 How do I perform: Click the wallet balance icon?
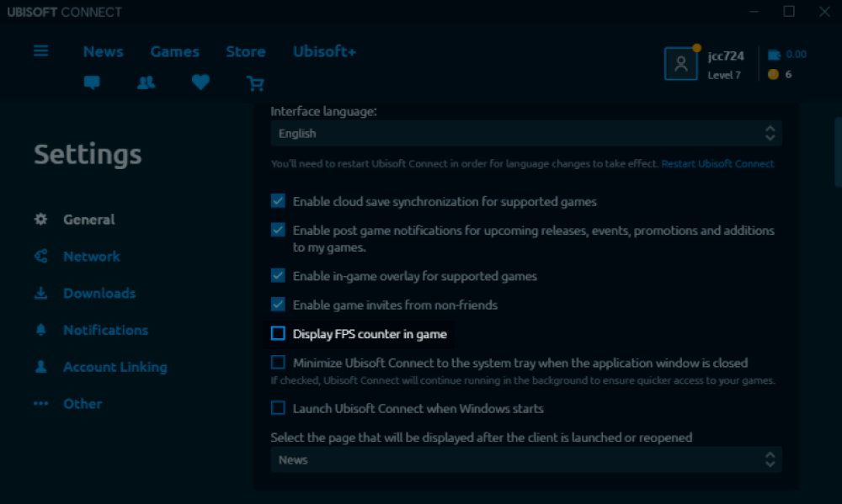pos(774,55)
